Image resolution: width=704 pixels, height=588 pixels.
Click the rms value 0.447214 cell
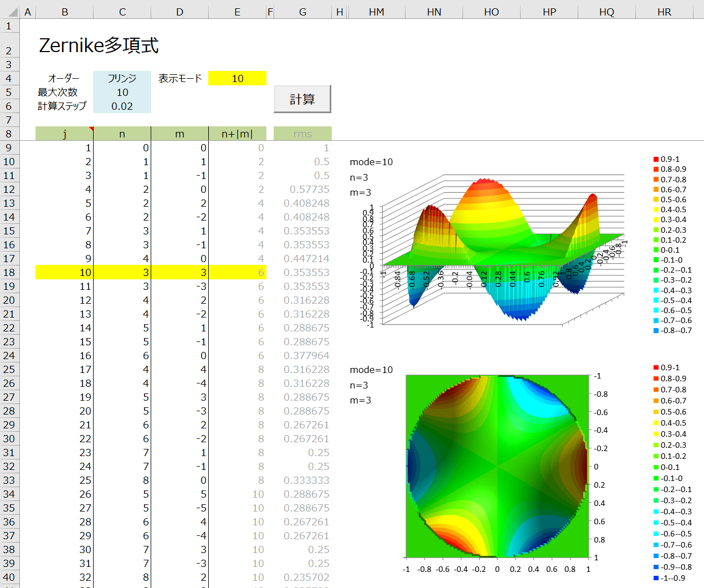tap(302, 258)
